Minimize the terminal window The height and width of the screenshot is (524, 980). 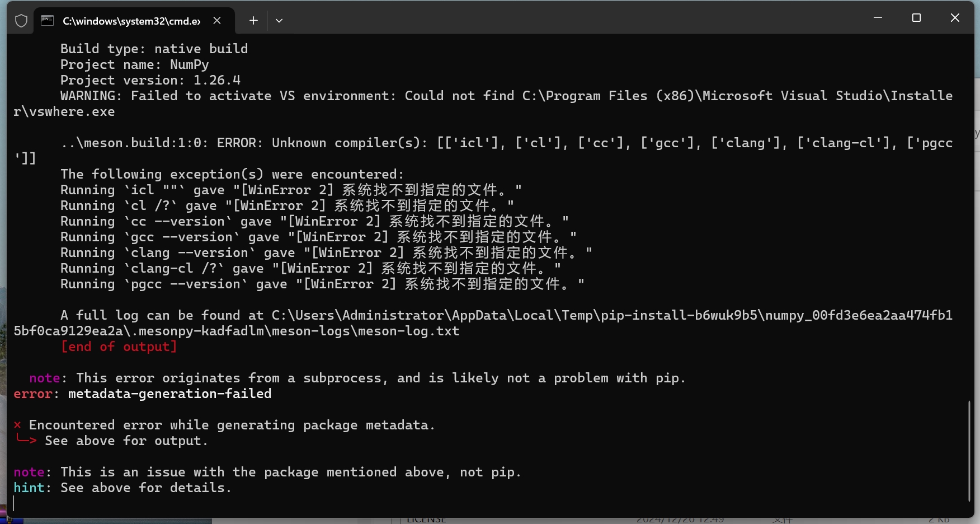point(878,18)
